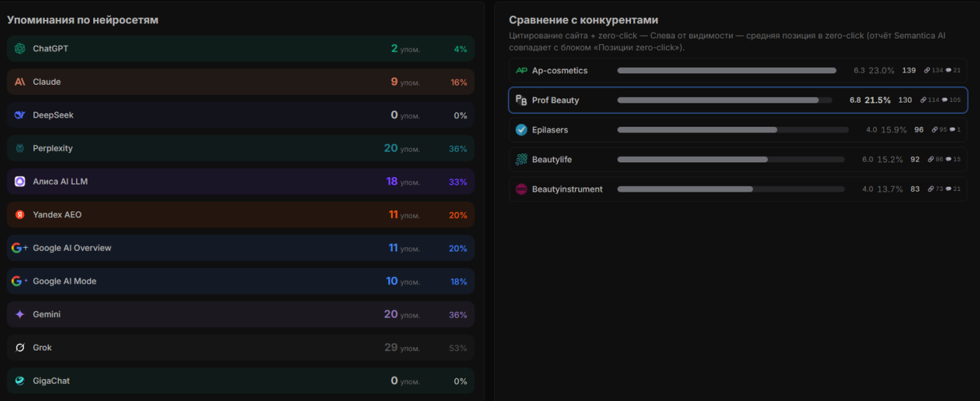Click the Claude logo icon

20,82
